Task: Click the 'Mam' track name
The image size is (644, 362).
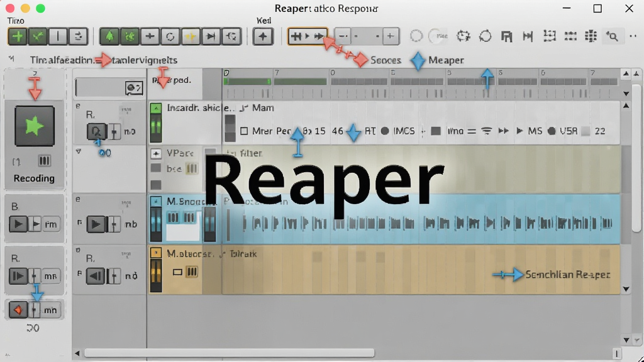Action: pos(263,108)
